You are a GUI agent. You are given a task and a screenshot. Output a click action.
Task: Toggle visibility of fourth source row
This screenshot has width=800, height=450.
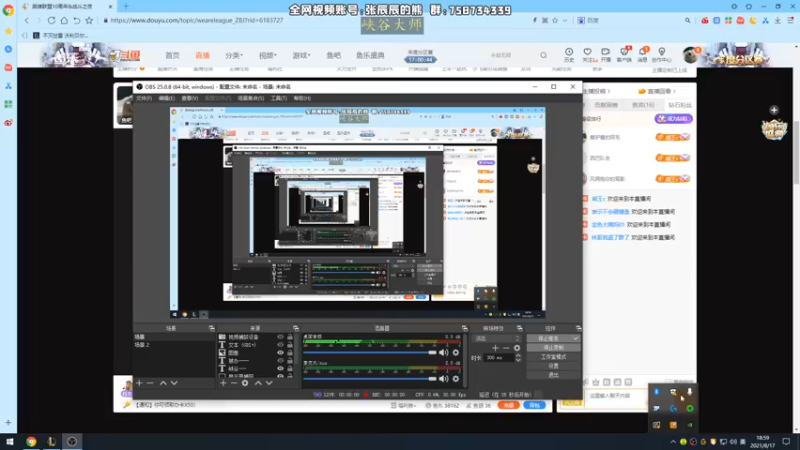(x=280, y=361)
